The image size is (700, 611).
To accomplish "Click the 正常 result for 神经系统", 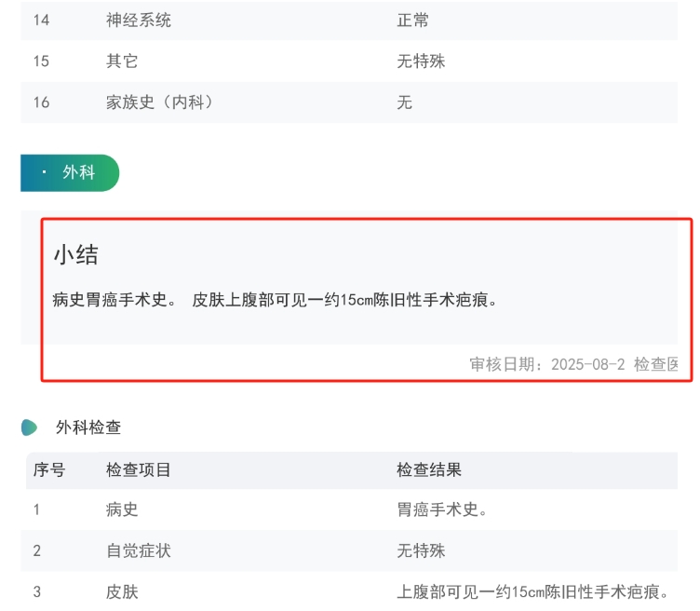I will point(412,20).
